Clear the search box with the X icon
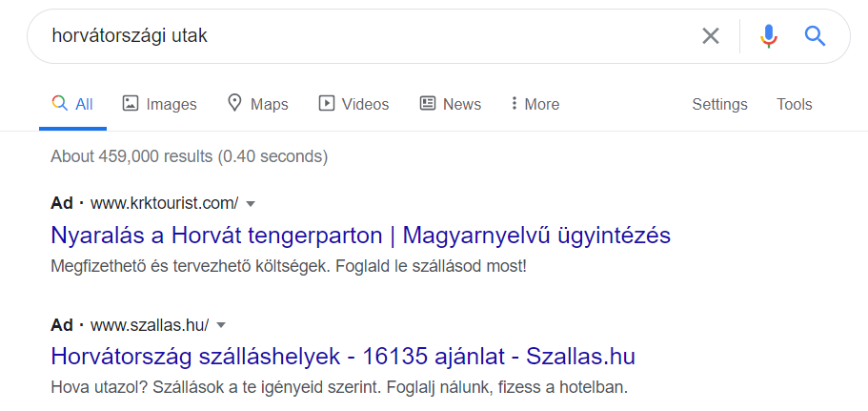This screenshot has height=411, width=868. 711,36
